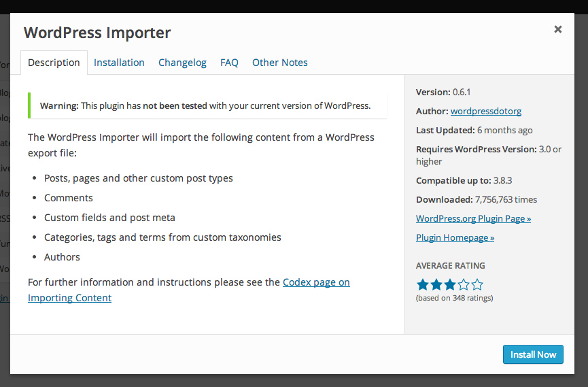Open the wordpressdotorg author link
This screenshot has height=387, width=588.
pos(485,111)
